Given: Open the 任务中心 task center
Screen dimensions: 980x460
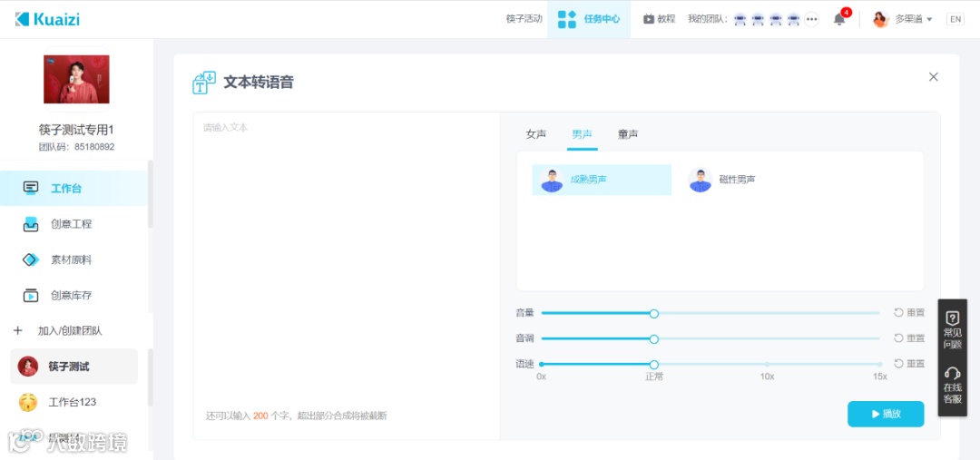Looking at the screenshot, I should 589,19.
